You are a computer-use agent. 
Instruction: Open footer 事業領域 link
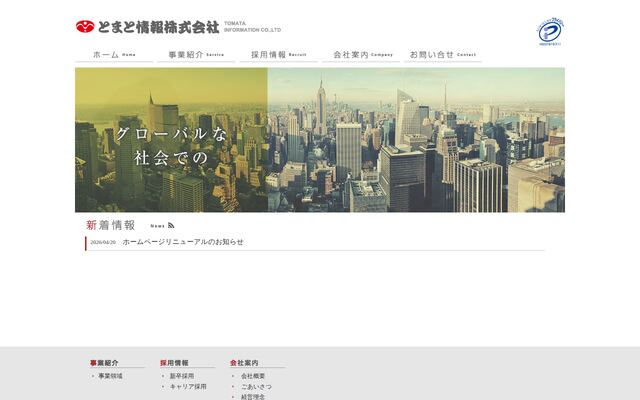tap(110, 376)
